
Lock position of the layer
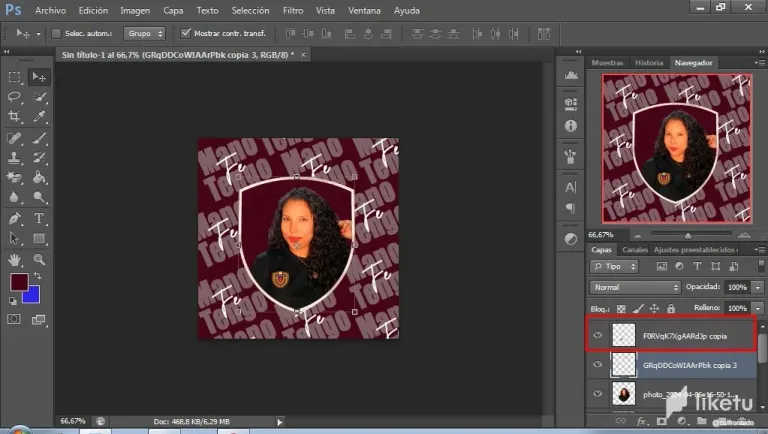click(654, 309)
